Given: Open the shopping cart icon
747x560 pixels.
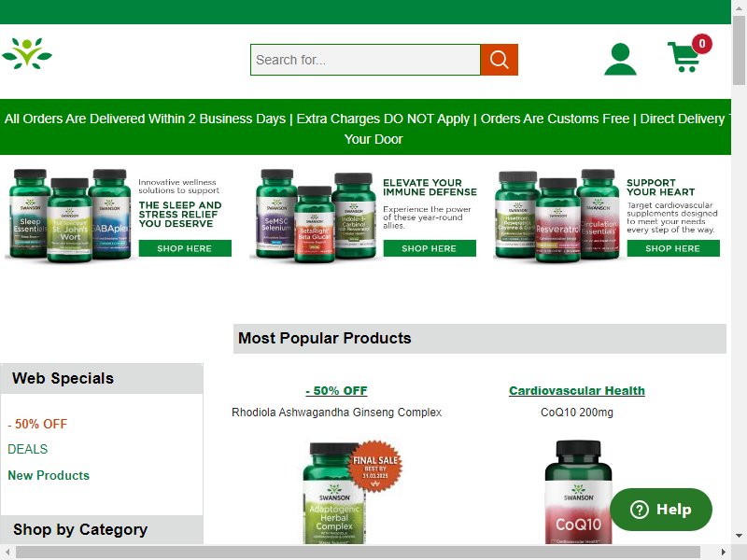Looking at the screenshot, I should point(688,54).
